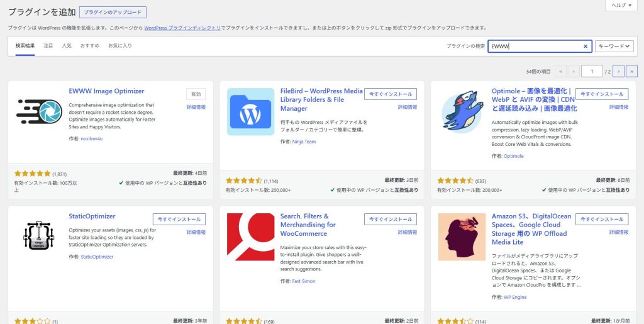The height and width of the screenshot is (324, 644).
Task: Open 詳細情報 for WP Offload Media Lite
Action: point(619,232)
